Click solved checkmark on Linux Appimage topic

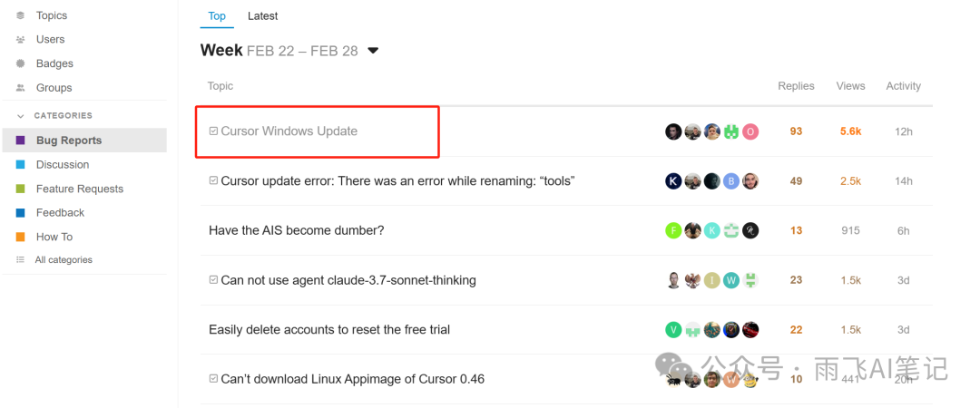click(x=213, y=379)
